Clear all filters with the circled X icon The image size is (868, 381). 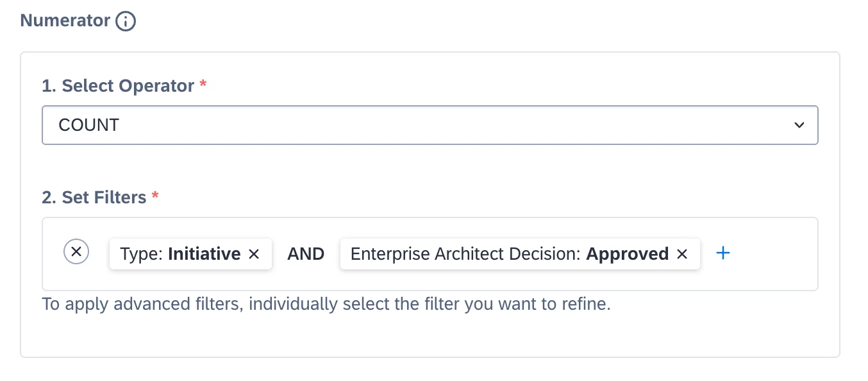pyautogui.click(x=76, y=253)
